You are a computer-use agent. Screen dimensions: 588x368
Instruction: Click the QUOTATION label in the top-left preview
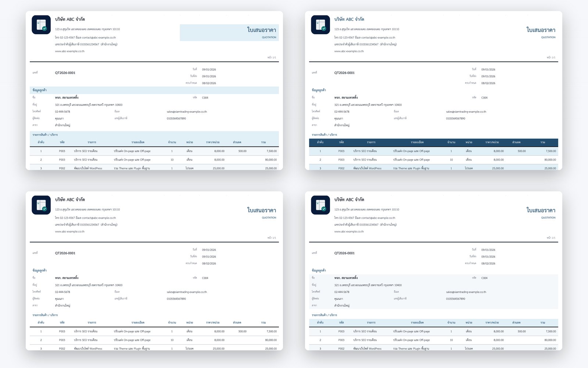tap(269, 37)
